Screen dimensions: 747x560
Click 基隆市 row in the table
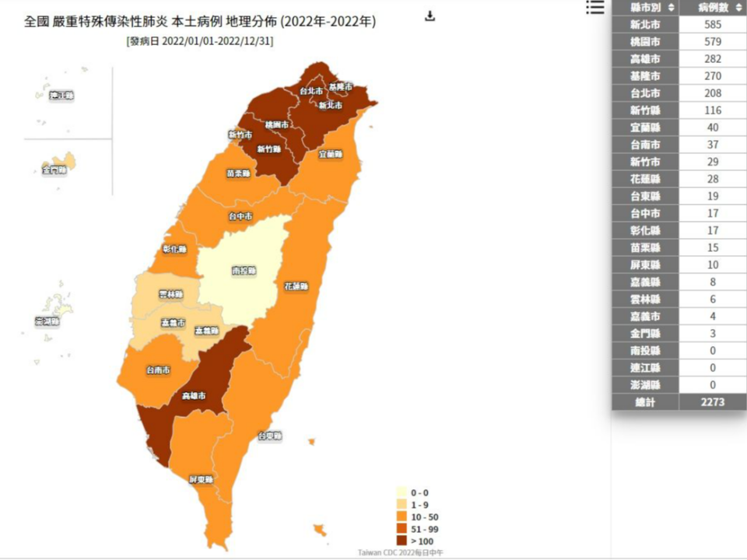(679, 75)
